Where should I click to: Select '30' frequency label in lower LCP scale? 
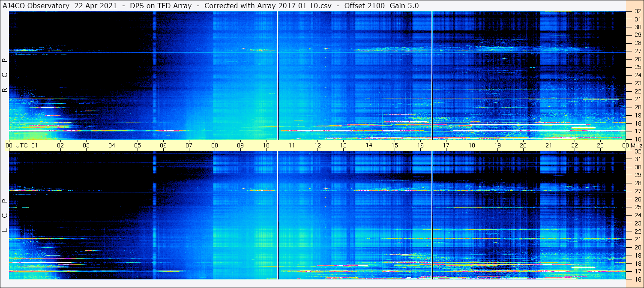[637, 167]
